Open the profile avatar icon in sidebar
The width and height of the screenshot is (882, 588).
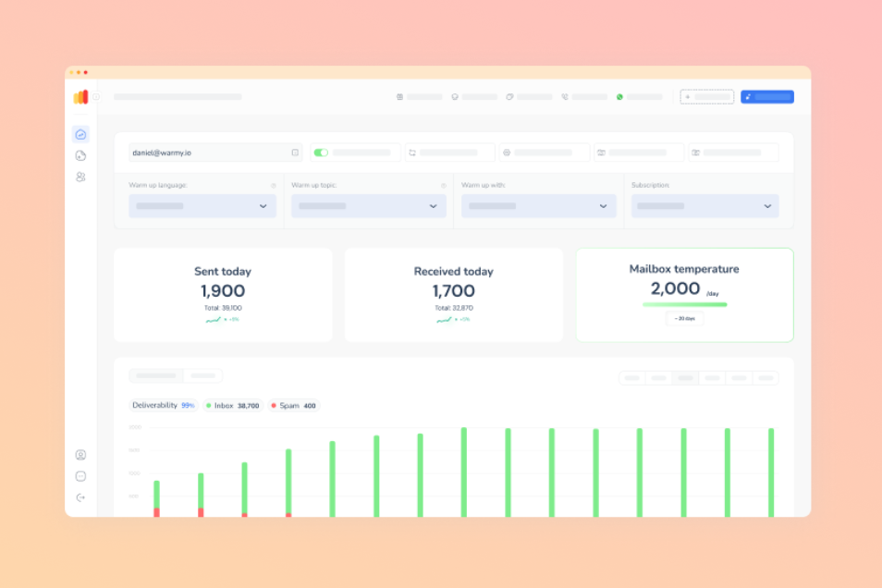coord(81,455)
